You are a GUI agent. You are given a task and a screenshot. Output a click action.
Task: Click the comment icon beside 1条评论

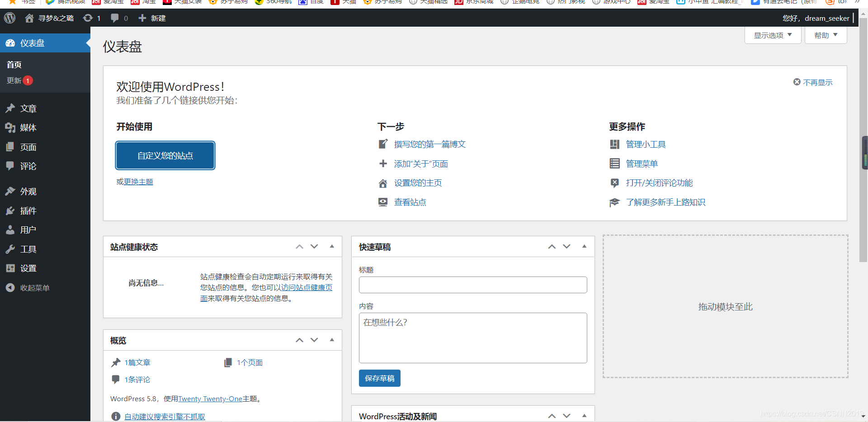point(116,380)
